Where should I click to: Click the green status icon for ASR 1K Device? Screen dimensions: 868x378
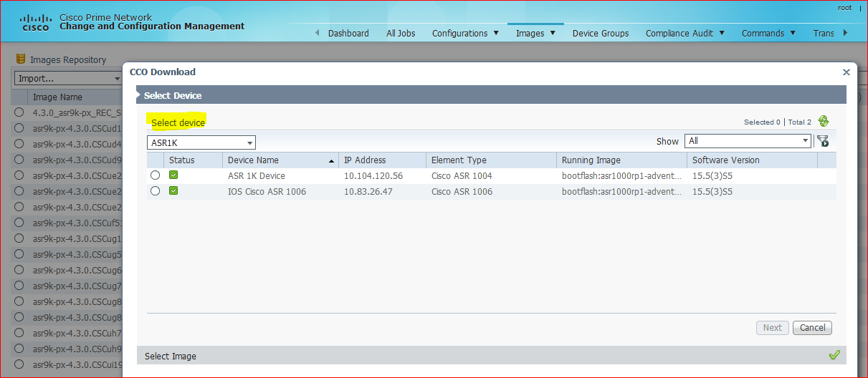coord(173,175)
